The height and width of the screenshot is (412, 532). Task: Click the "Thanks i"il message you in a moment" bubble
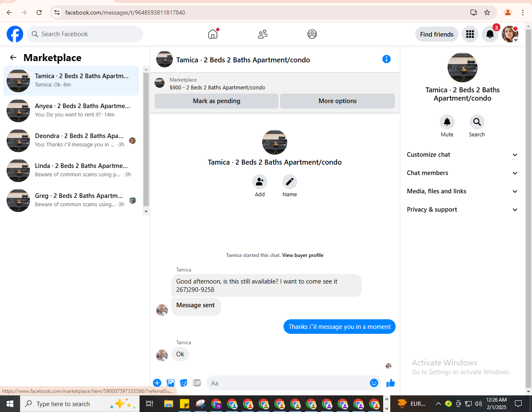(x=340, y=327)
